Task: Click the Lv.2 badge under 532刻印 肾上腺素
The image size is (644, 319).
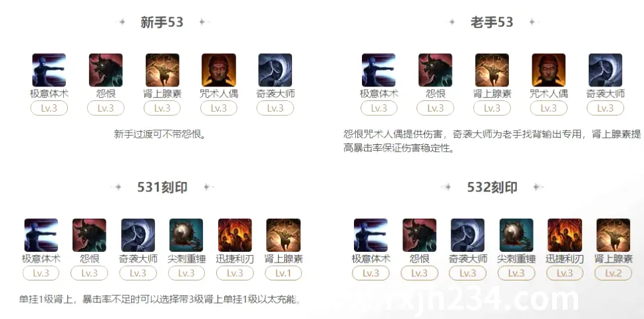Action: 613,273
